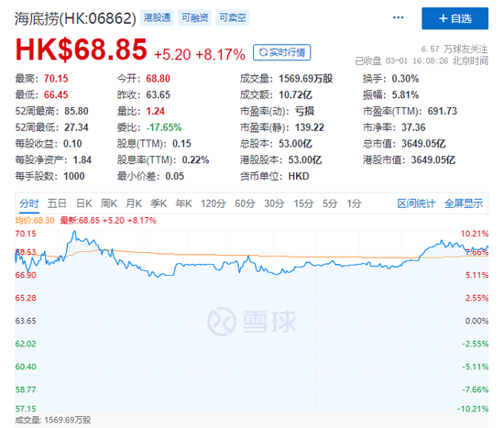Switch to the 五日 chart tab
The image size is (504, 428).
pyautogui.click(x=57, y=203)
